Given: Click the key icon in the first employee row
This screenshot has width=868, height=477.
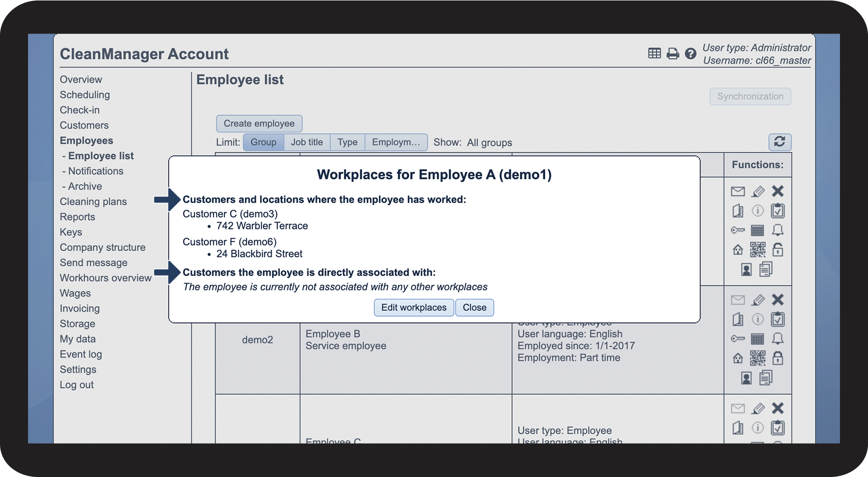Looking at the screenshot, I should pos(738,230).
